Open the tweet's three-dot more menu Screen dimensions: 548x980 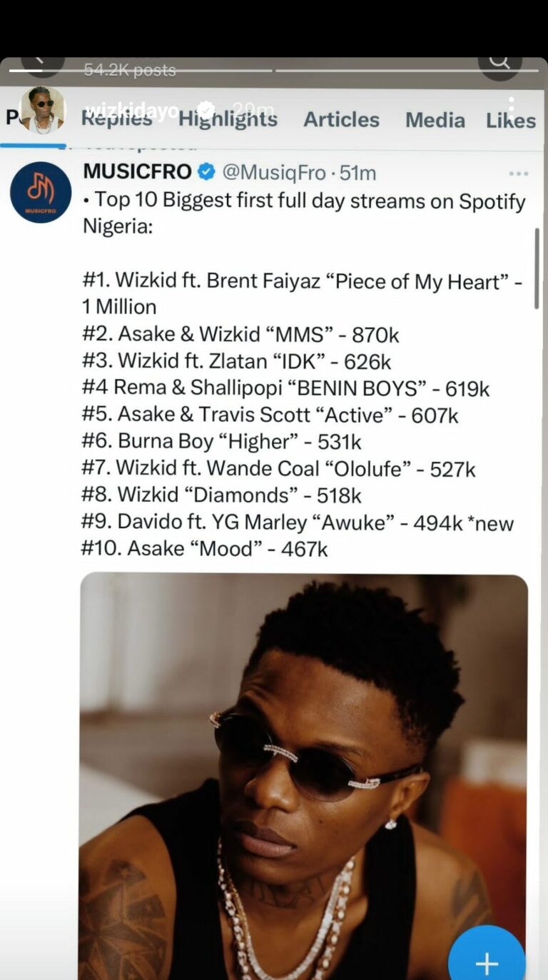coord(518,173)
